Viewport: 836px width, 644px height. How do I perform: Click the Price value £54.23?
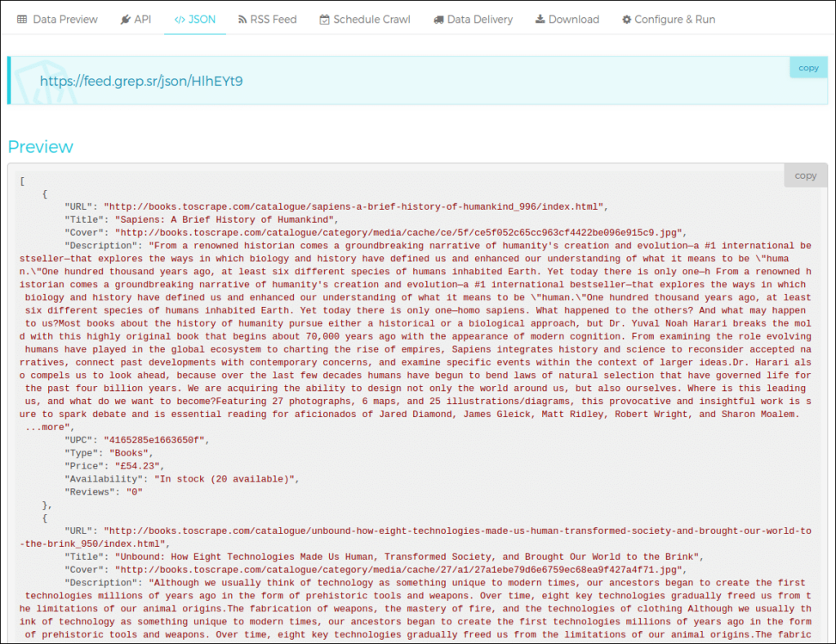pyautogui.click(x=137, y=466)
